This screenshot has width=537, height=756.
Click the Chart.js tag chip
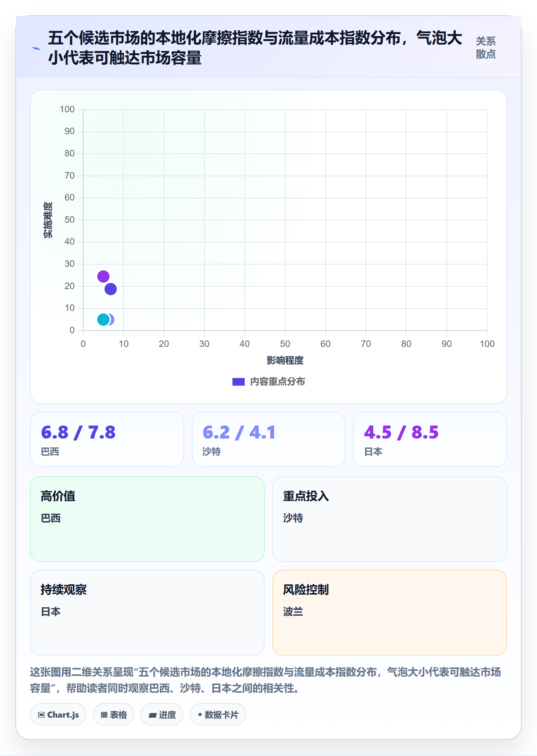(x=58, y=715)
